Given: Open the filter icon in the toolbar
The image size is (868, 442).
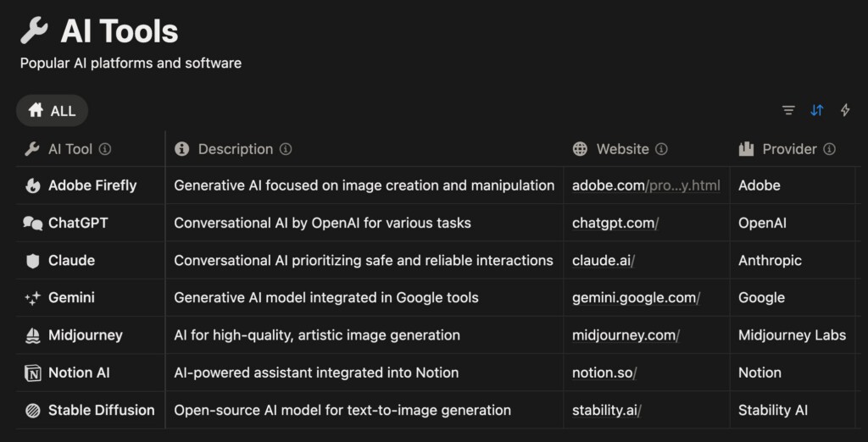Looking at the screenshot, I should (x=789, y=110).
